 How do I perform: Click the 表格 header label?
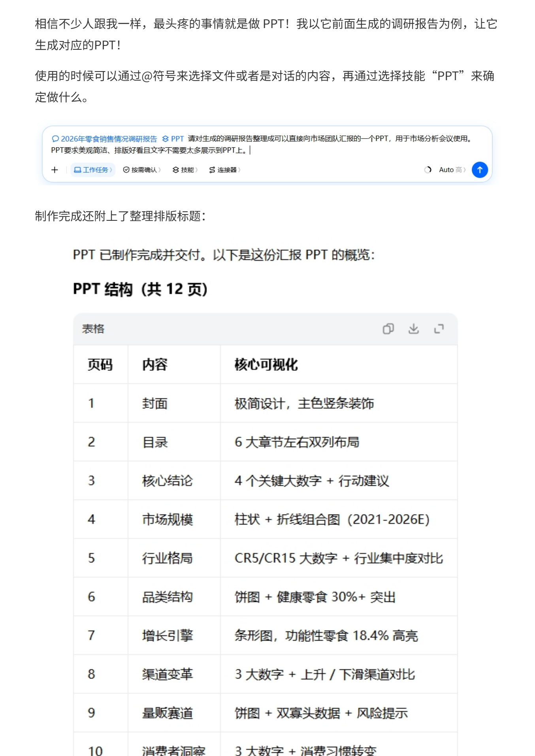click(x=93, y=329)
